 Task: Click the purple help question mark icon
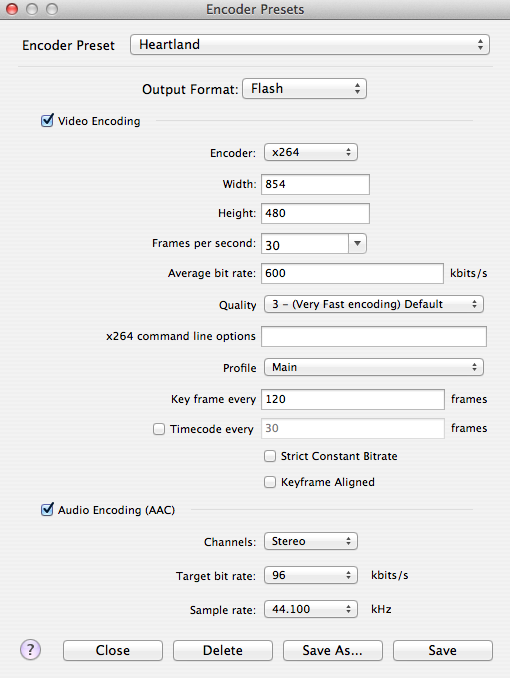coord(30,649)
